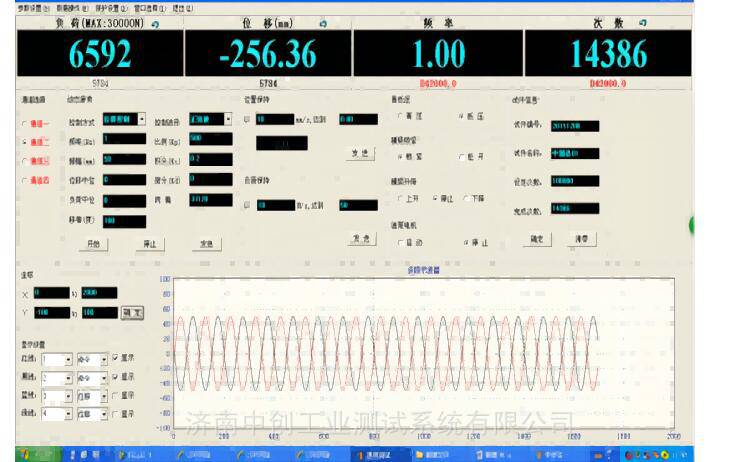752x462 pixels.
Task: Toggle the red line display checkbox
Action: coord(115,357)
